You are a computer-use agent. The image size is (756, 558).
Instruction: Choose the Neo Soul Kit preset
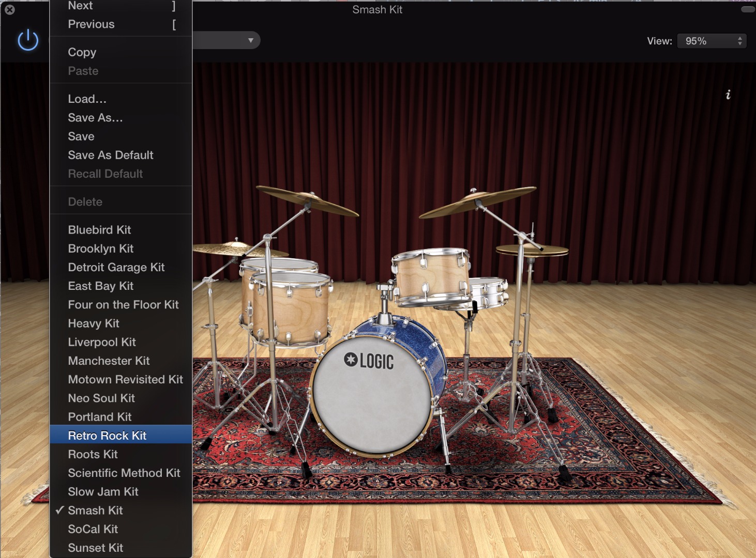click(121, 398)
